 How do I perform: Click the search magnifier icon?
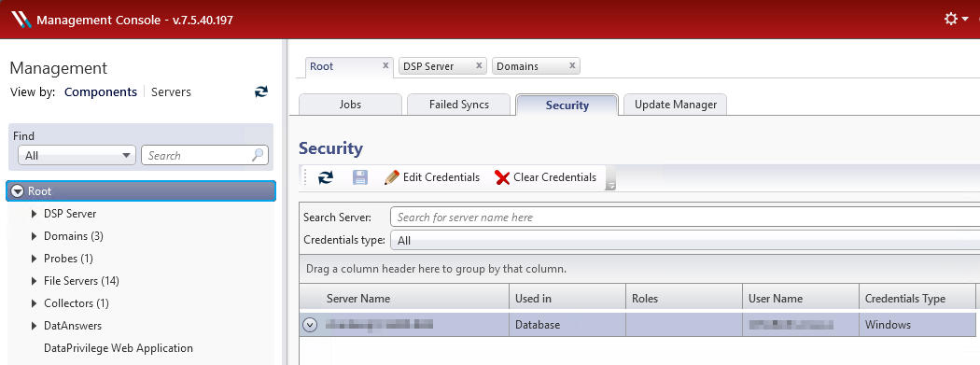click(x=259, y=155)
